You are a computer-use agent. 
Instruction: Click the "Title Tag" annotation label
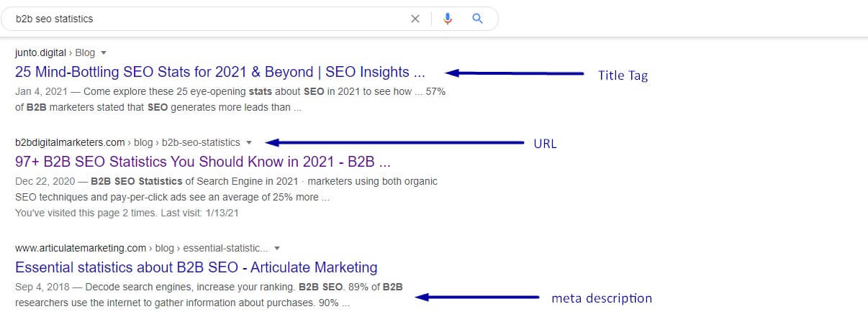click(x=623, y=75)
